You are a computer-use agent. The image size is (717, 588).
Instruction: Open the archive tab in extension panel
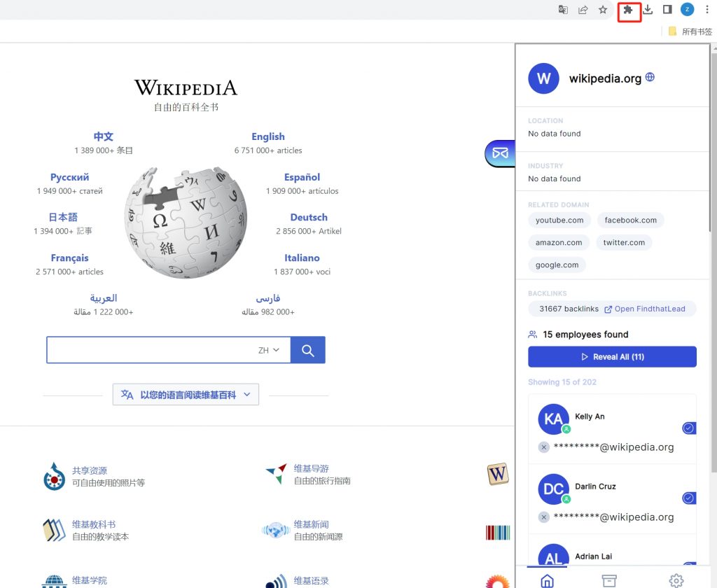tap(609, 581)
